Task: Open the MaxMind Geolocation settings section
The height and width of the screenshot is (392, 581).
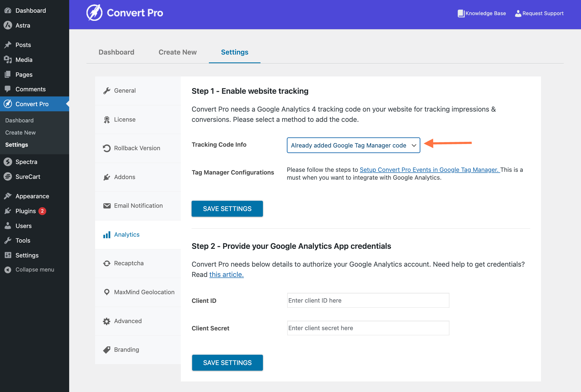Action: point(138,292)
